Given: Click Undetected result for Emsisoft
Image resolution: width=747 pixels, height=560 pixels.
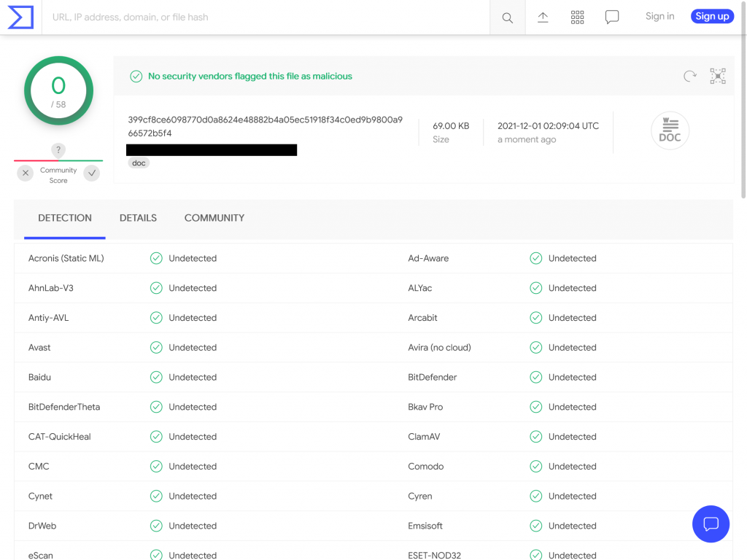Looking at the screenshot, I should pyautogui.click(x=572, y=526).
